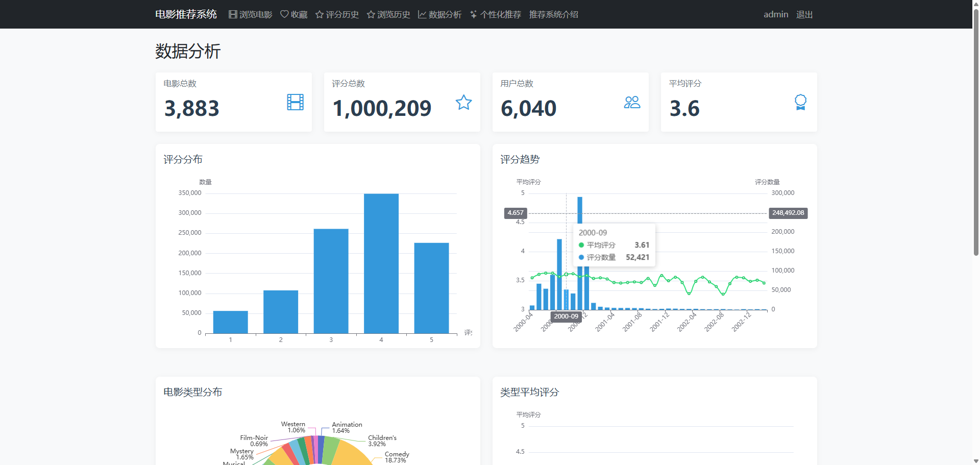Screen dimensions: 980x465
Task: Click the 数据分析 page heading
Action: coord(188,51)
